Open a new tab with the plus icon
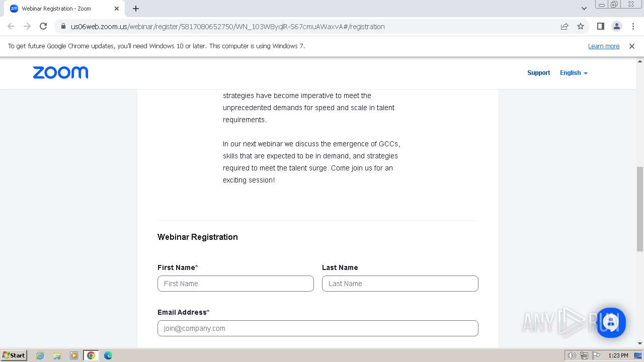 tap(136, 9)
